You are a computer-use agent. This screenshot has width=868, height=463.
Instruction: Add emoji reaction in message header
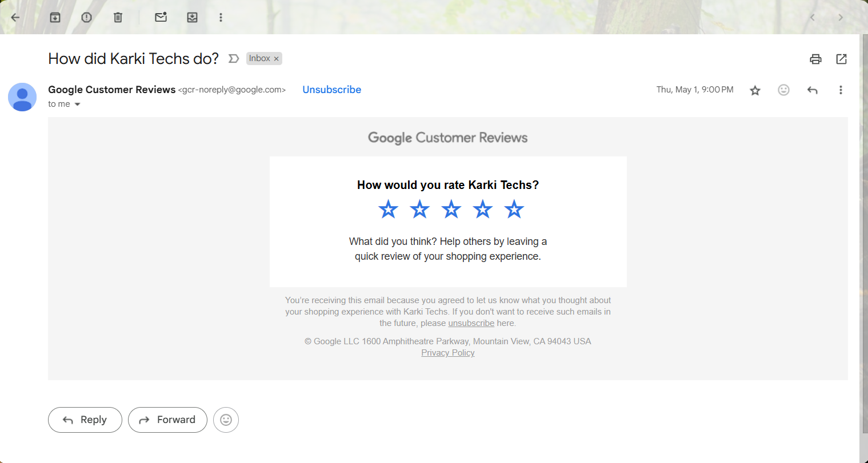pyautogui.click(x=783, y=90)
